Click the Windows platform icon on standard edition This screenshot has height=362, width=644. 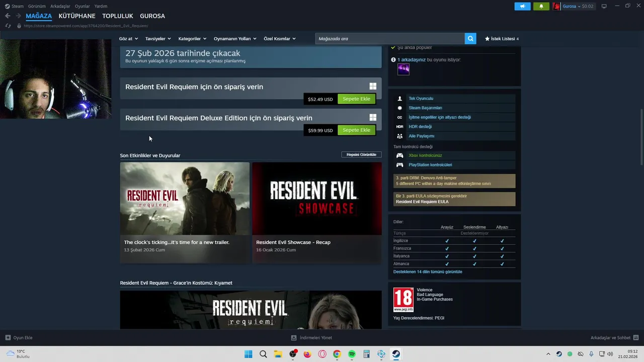coord(373,86)
